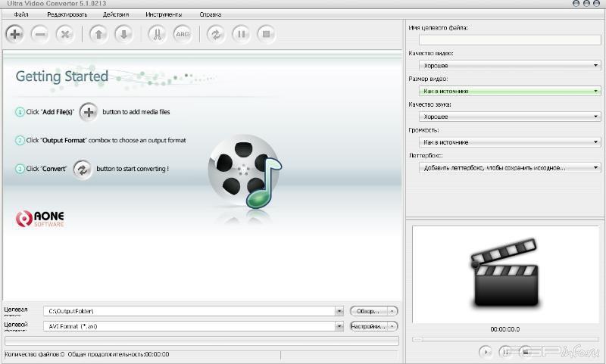Image resolution: width=606 pixels, height=364 pixels.
Task: Open the AVI Format output format combobox
Action: click(x=193, y=326)
